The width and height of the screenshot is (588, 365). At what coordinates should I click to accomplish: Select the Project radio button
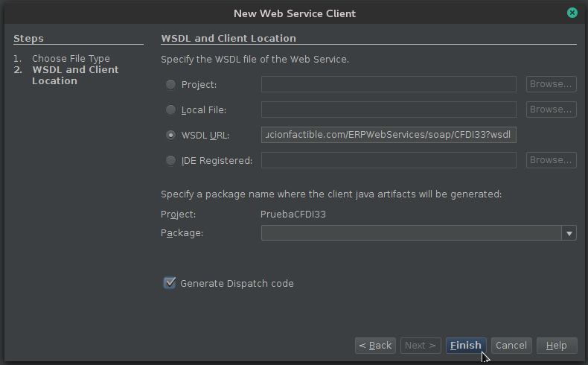coord(171,85)
